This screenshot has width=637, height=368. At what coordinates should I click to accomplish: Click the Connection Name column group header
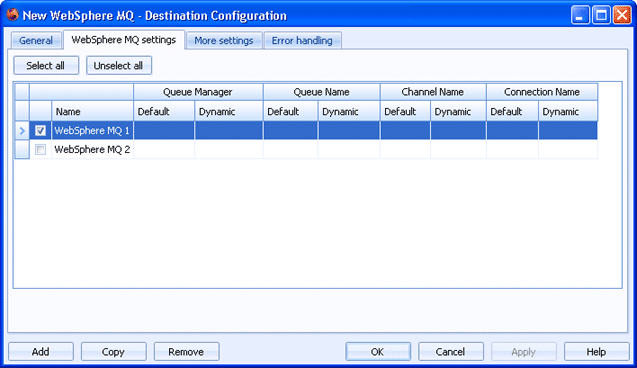(x=542, y=92)
